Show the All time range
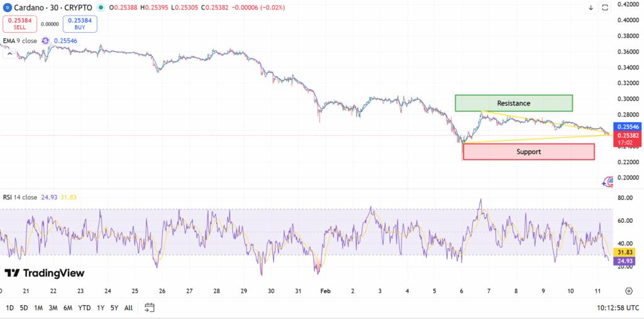Image resolution: width=644 pixels, height=319 pixels. 128,308
